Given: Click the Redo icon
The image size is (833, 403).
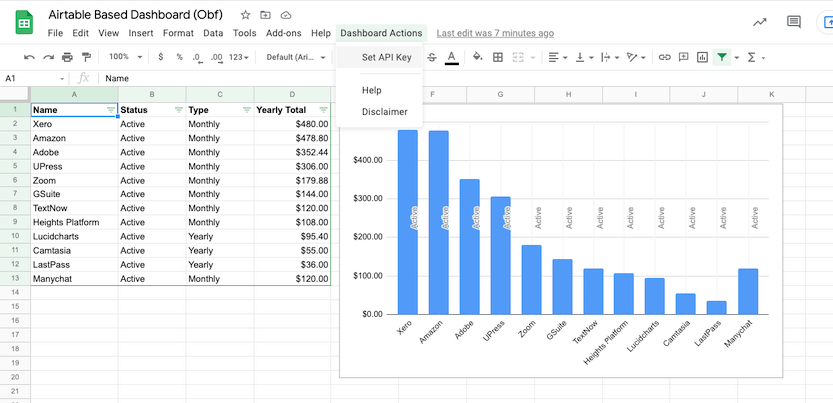Looking at the screenshot, I should pos(48,57).
